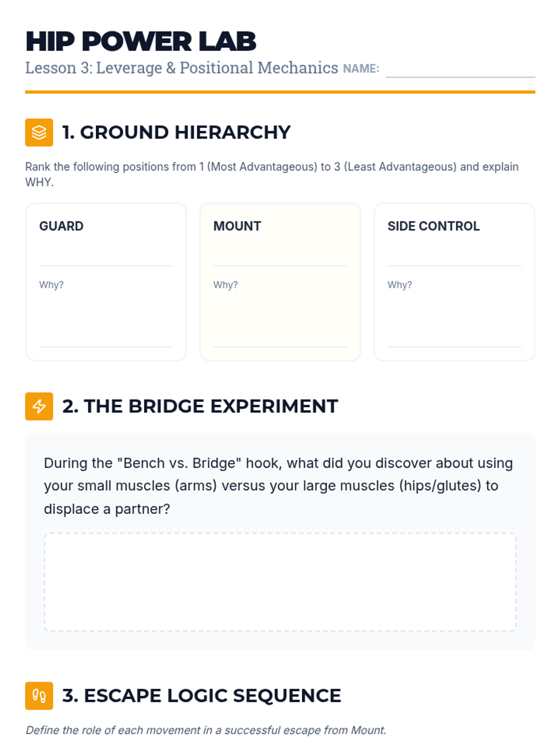The width and height of the screenshot is (560, 747).
Task: Click the footprints icon beside Escape Logic Sequence
Action: (x=39, y=696)
